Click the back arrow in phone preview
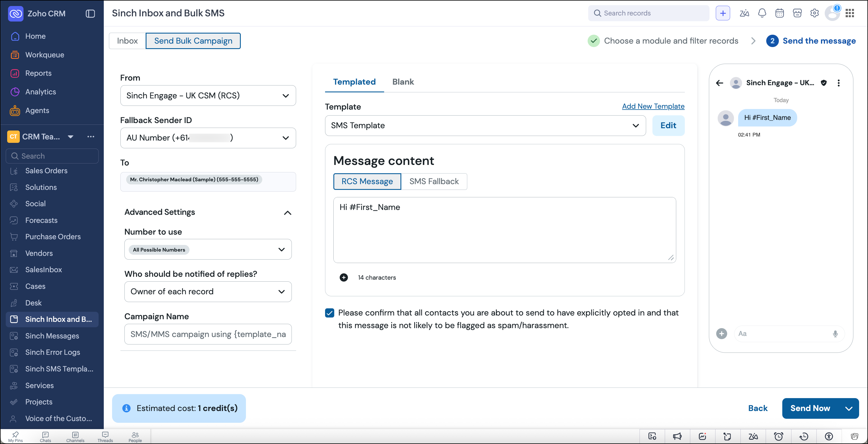The height and width of the screenshot is (444, 868). [x=720, y=83]
